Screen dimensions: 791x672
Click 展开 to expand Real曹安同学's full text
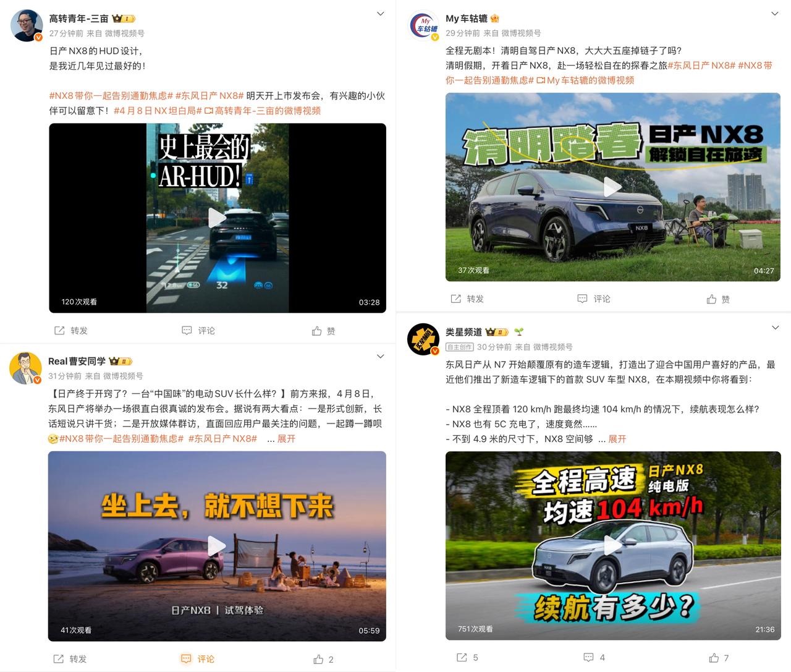(287, 439)
